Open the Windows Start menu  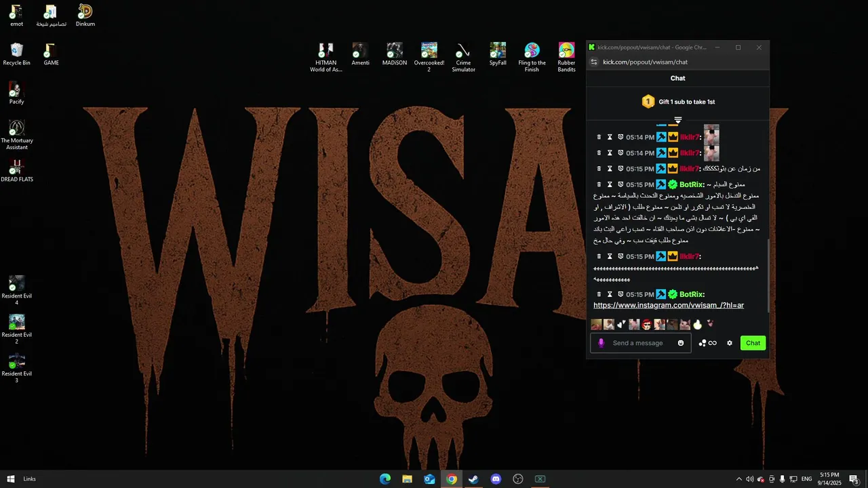point(10,479)
